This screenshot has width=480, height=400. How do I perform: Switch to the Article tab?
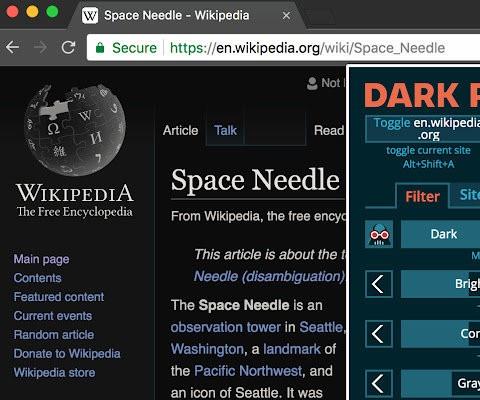[x=180, y=130]
